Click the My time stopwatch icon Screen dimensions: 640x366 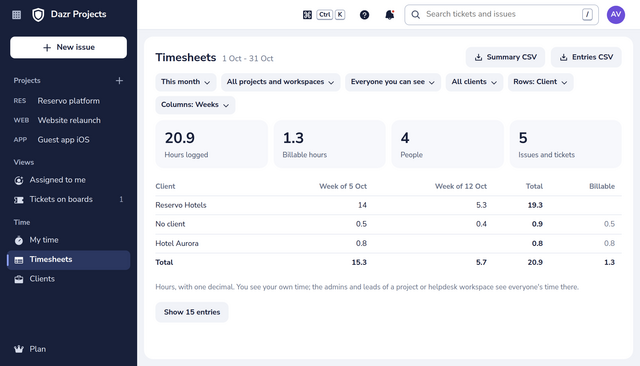19,240
